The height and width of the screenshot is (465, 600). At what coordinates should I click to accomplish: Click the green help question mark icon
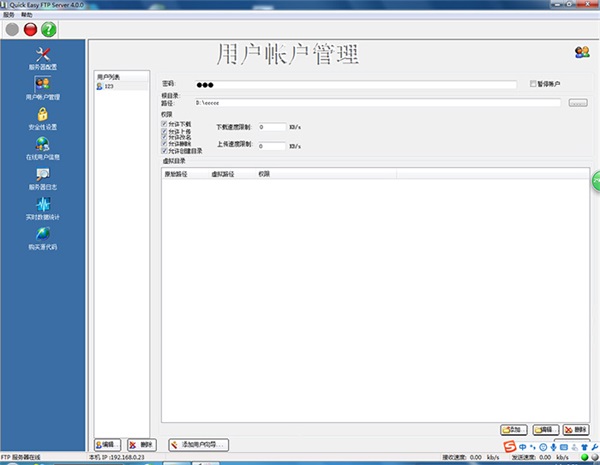point(49,29)
